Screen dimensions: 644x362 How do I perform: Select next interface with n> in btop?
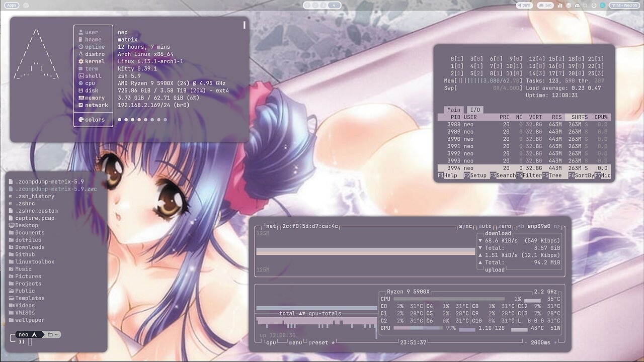(x=557, y=226)
